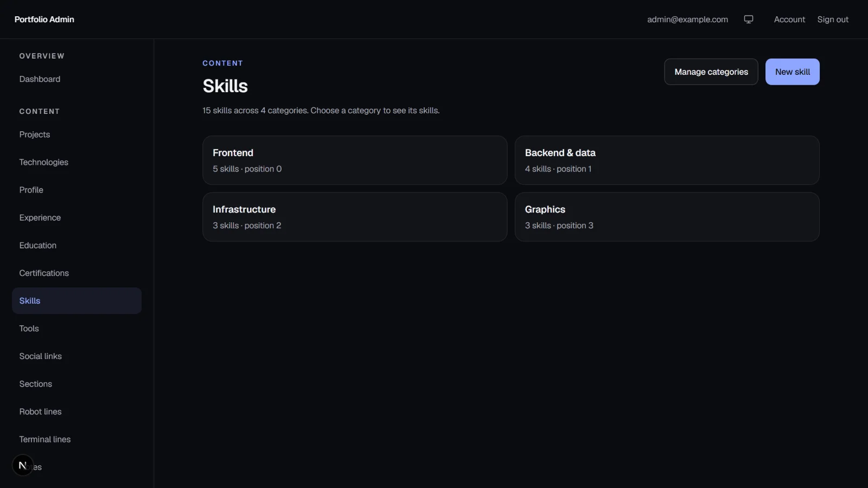Open Terminal lines page
This screenshot has height=488, width=868.
point(76,439)
